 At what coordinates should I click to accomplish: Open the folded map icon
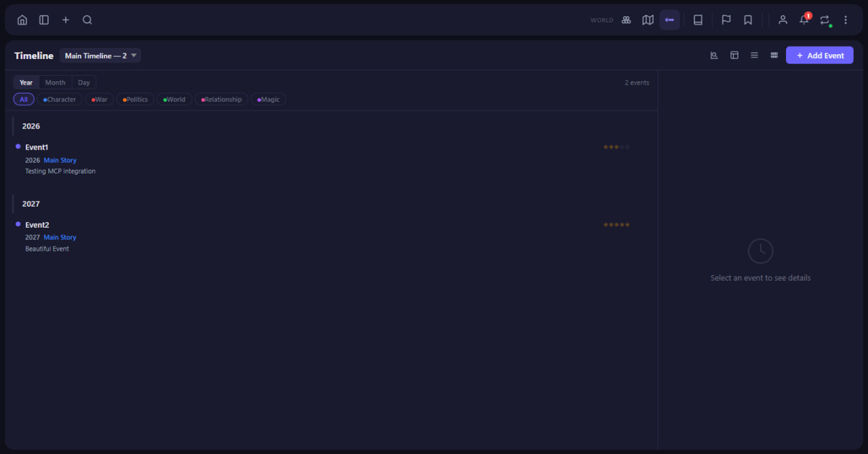[648, 20]
